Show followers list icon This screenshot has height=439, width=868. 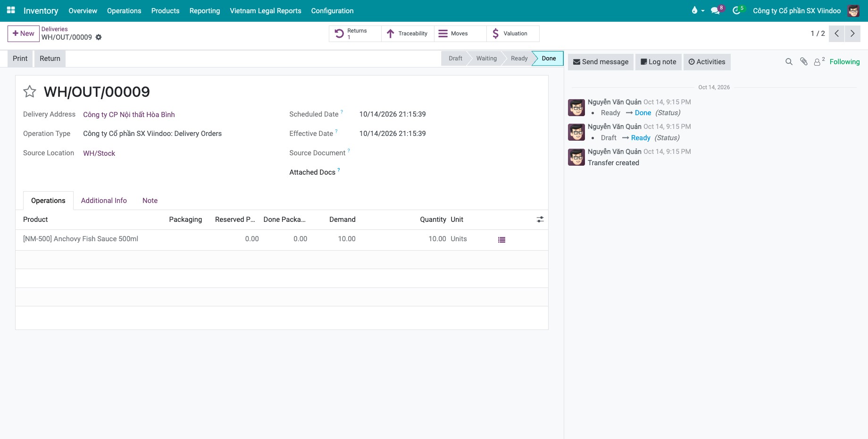coord(819,62)
